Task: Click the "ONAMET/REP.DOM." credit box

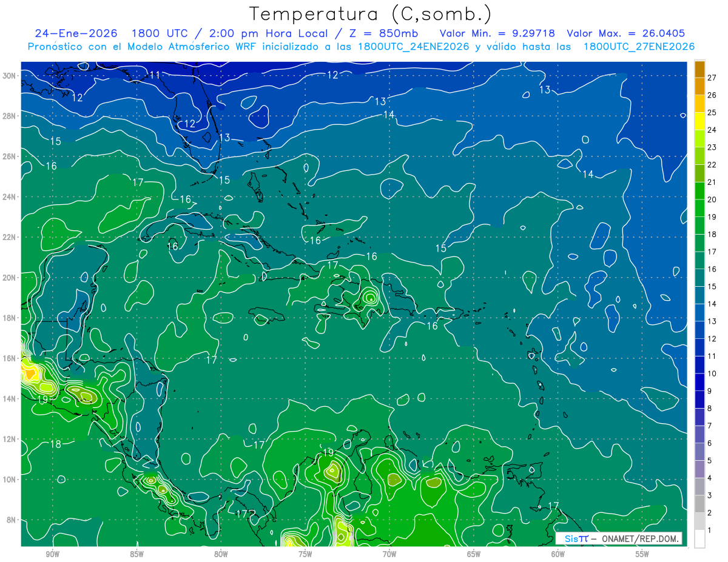Action: click(618, 538)
